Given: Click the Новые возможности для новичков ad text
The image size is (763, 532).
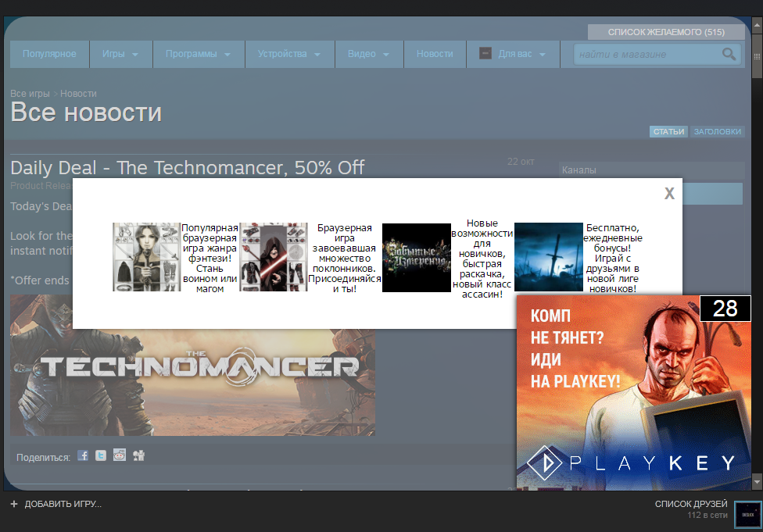Looking at the screenshot, I should 482,259.
